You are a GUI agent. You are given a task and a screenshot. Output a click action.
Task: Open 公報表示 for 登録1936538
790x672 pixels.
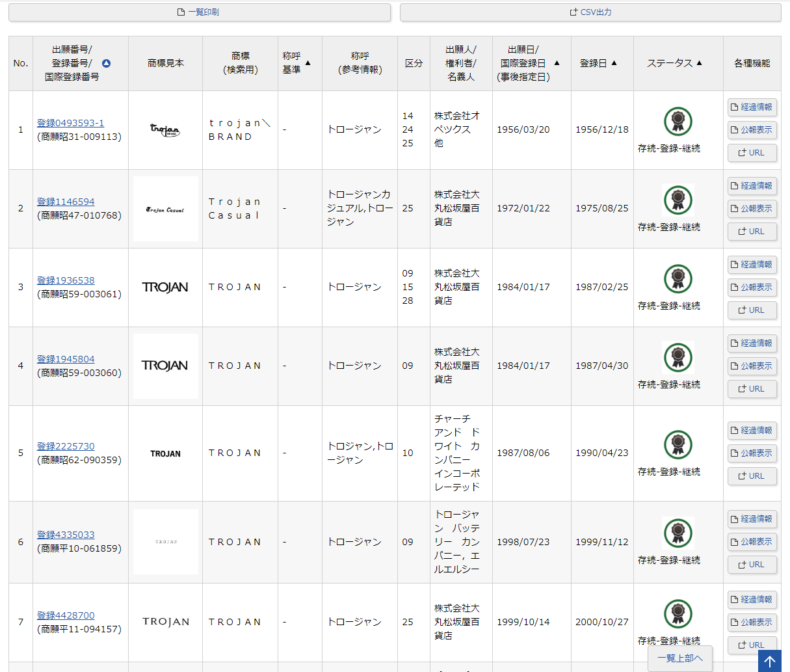tap(752, 288)
